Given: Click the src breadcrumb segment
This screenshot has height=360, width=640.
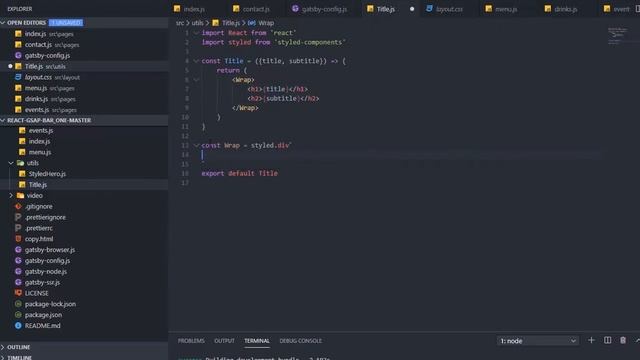Looking at the screenshot, I should pyautogui.click(x=180, y=23).
